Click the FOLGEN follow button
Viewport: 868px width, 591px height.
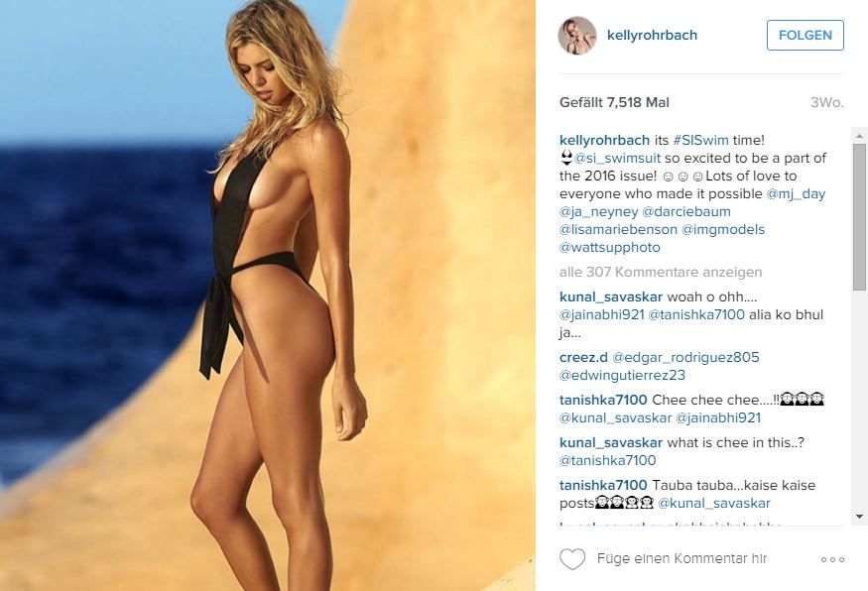[x=805, y=36]
